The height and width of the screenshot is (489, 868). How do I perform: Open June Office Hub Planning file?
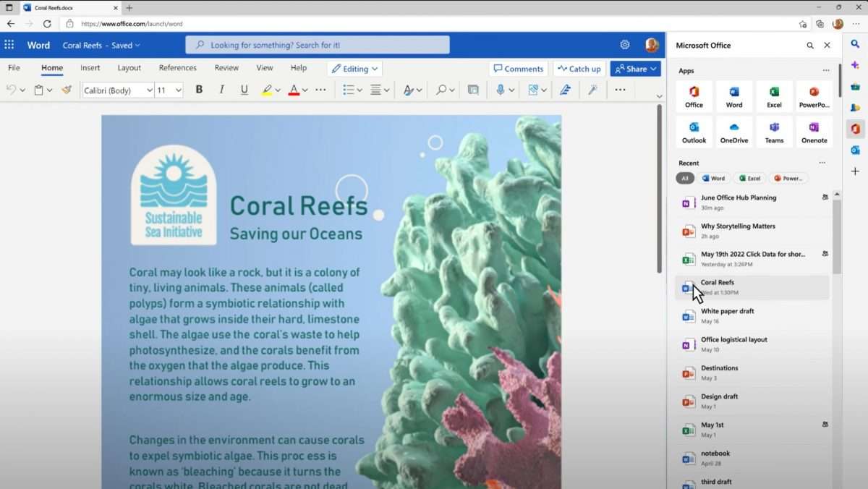point(752,203)
